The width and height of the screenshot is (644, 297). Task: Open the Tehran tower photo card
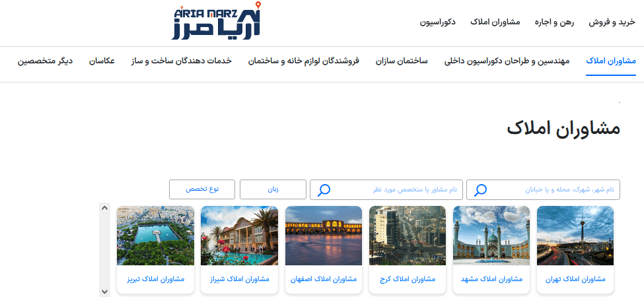coord(575,236)
